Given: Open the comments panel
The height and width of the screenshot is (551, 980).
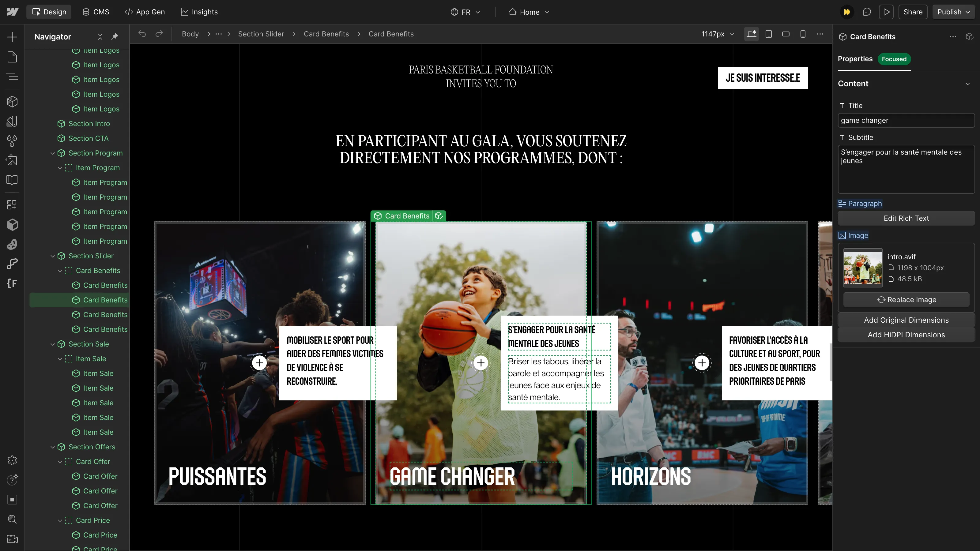Looking at the screenshot, I should [x=867, y=12].
